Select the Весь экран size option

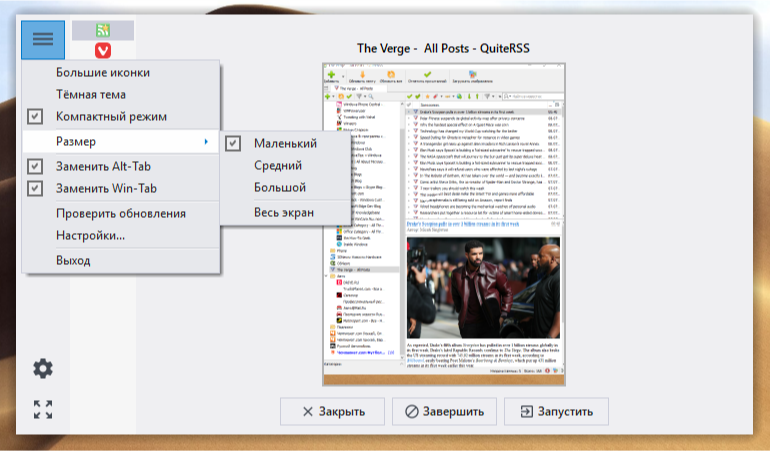285,213
